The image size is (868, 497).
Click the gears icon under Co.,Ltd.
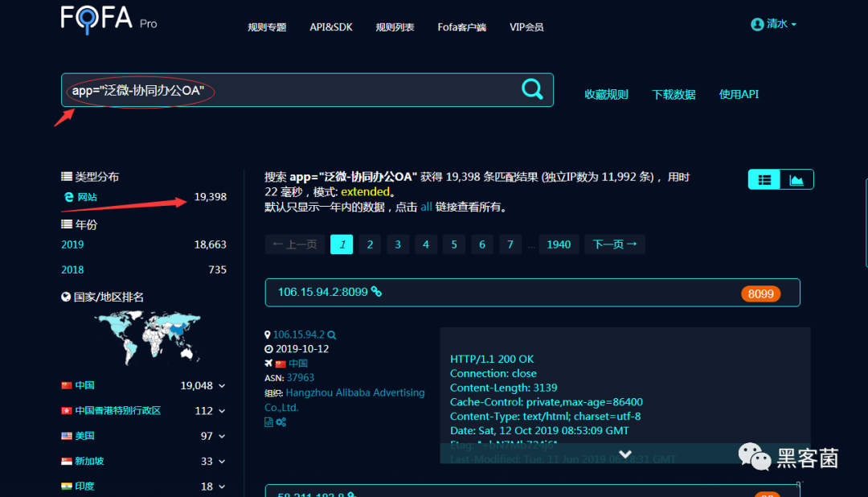[x=281, y=422]
